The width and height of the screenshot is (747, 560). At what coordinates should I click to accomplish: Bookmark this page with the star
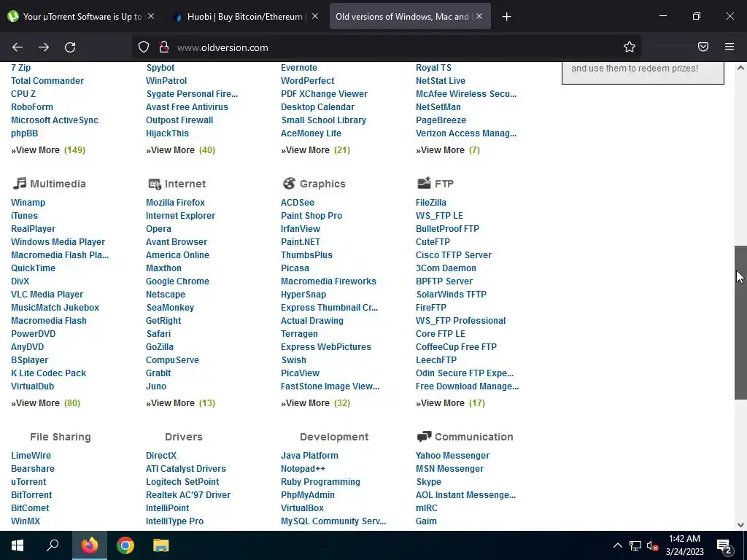click(x=630, y=47)
